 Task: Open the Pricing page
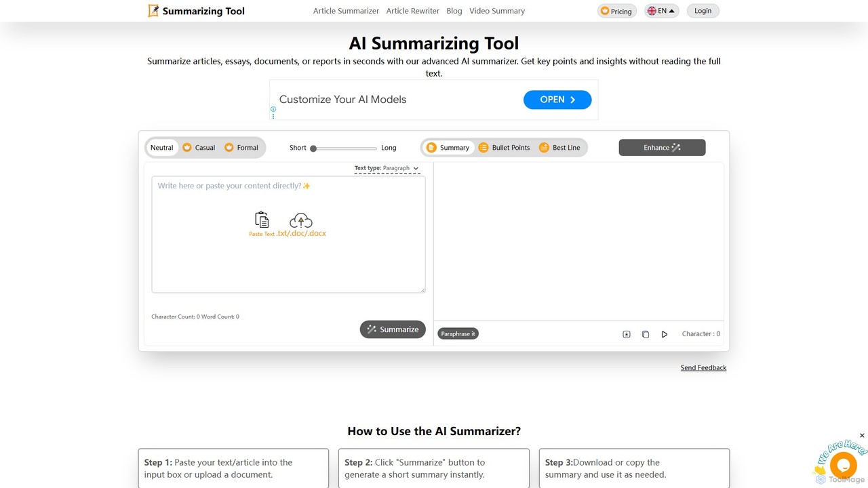(x=616, y=11)
